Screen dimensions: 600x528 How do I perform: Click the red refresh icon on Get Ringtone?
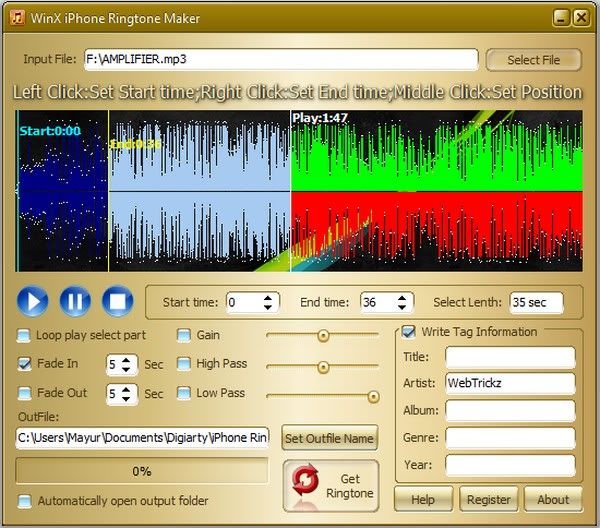tap(305, 479)
